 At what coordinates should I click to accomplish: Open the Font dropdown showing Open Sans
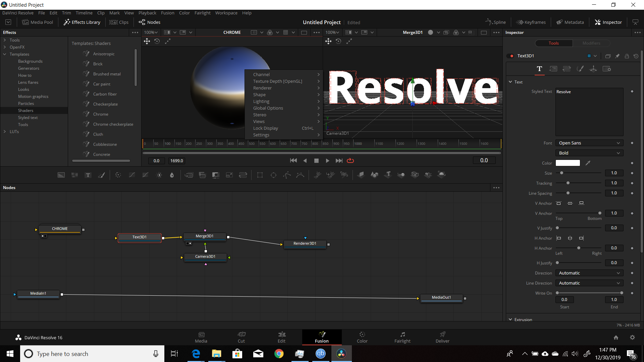coord(589,143)
